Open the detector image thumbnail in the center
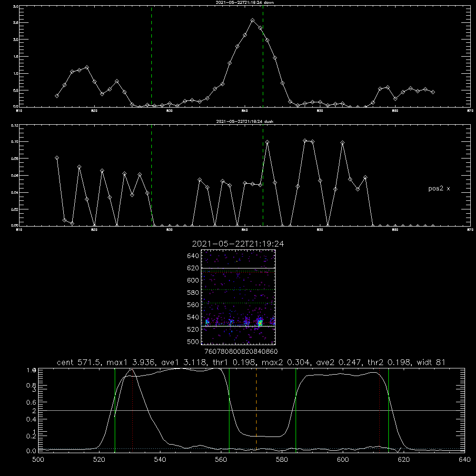The height and width of the screenshot is (476, 476). click(238, 297)
